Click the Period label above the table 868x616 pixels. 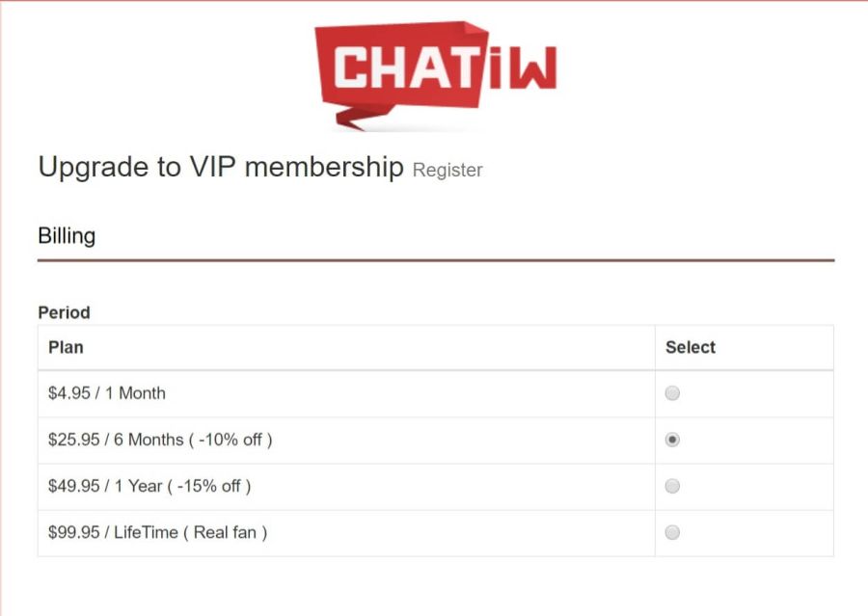pyautogui.click(x=64, y=312)
